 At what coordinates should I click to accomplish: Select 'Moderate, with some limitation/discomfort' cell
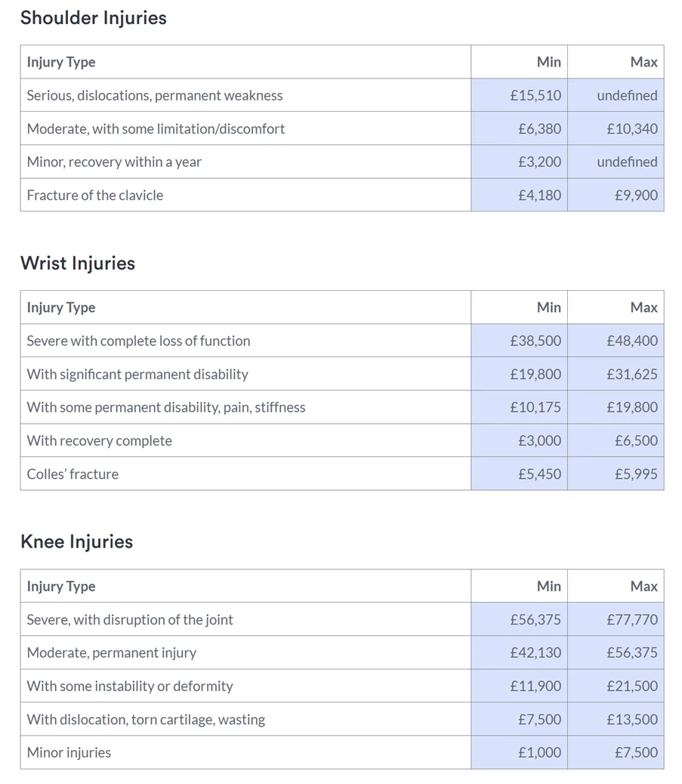click(x=156, y=129)
